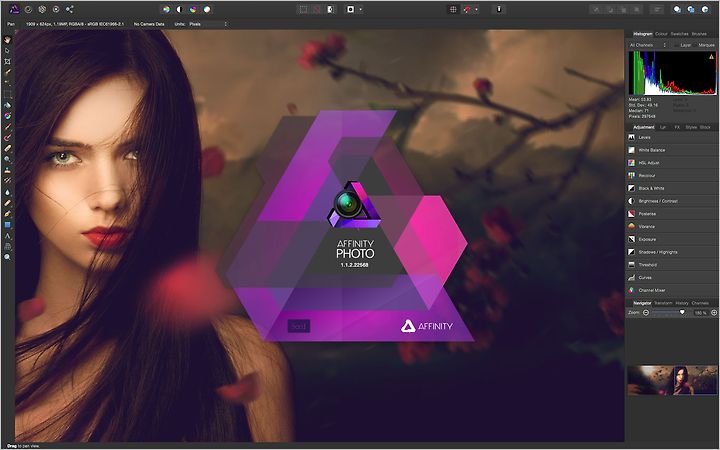
Task: Open the All Channels histogram dropdown
Action: (648, 45)
